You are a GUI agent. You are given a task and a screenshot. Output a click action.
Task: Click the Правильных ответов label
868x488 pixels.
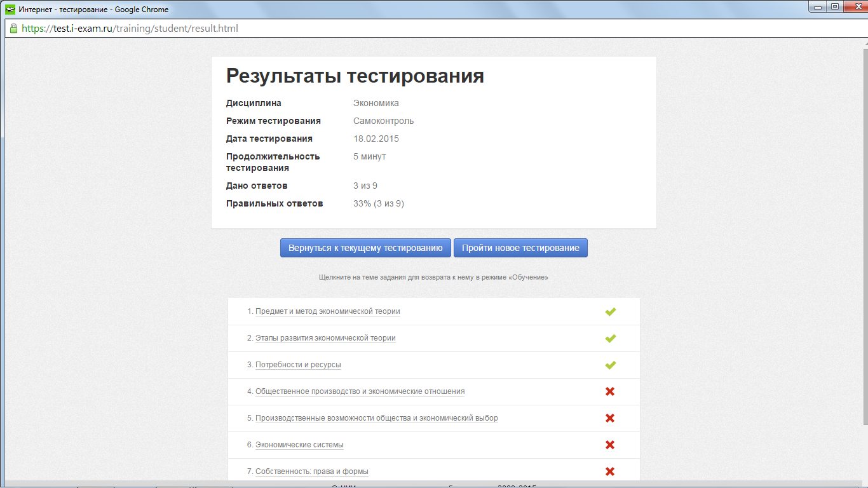pos(275,203)
